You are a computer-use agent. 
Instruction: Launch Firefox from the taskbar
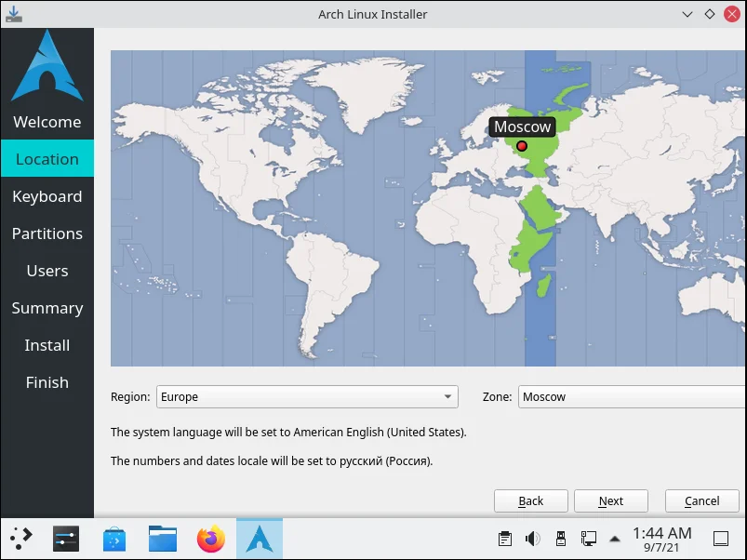(211, 538)
